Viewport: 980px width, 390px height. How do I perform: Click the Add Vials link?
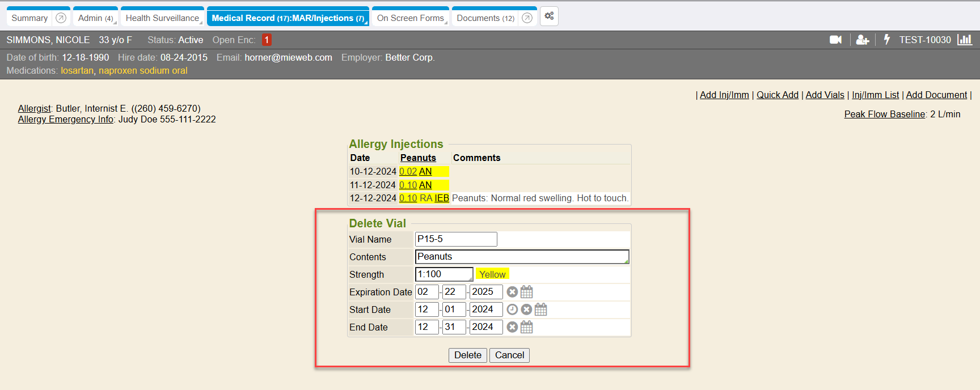coord(825,95)
